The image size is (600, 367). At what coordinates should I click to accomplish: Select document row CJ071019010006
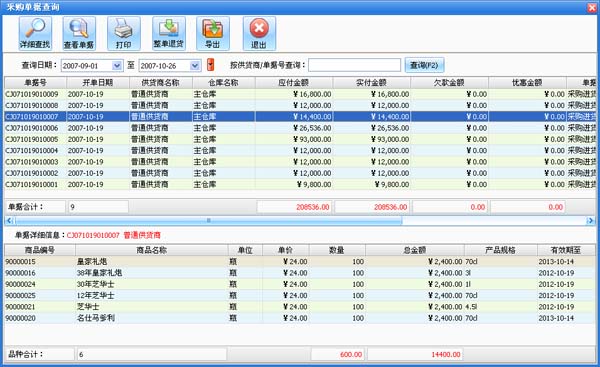click(300, 128)
